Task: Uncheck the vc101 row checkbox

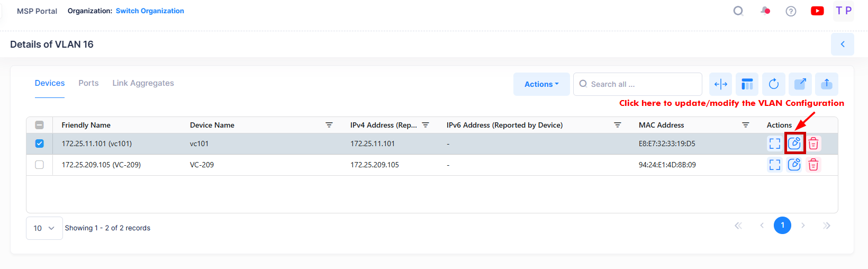Action: pos(40,144)
